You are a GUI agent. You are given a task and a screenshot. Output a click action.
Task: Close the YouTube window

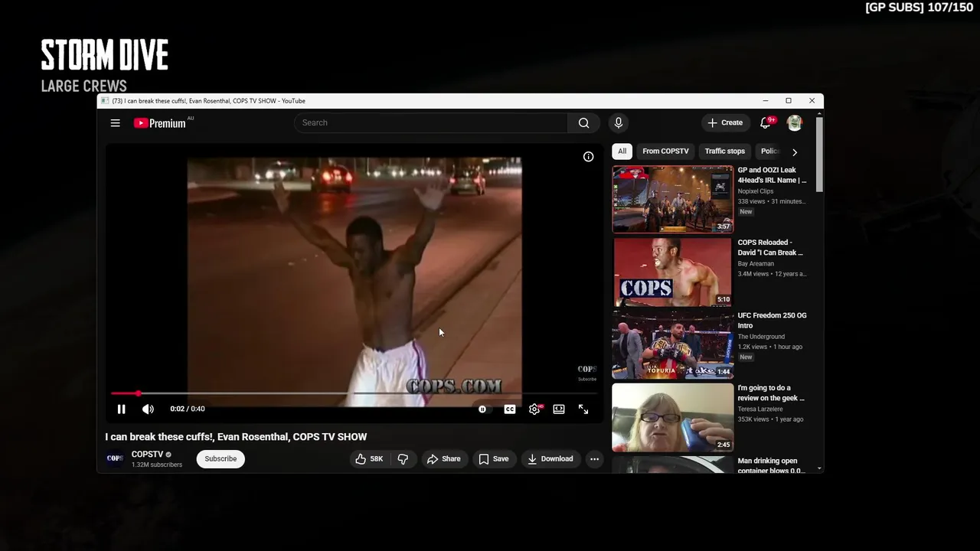click(x=812, y=101)
